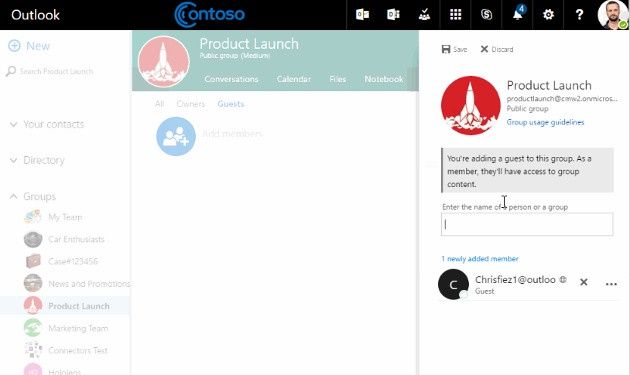Viewport: 630px width, 375px height.
Task: Show All members filter
Action: click(x=159, y=104)
